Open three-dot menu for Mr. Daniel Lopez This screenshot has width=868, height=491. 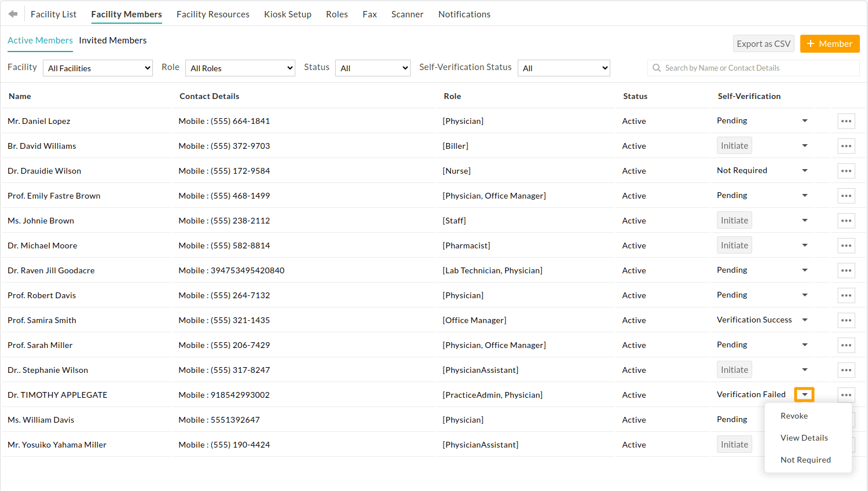coord(846,121)
